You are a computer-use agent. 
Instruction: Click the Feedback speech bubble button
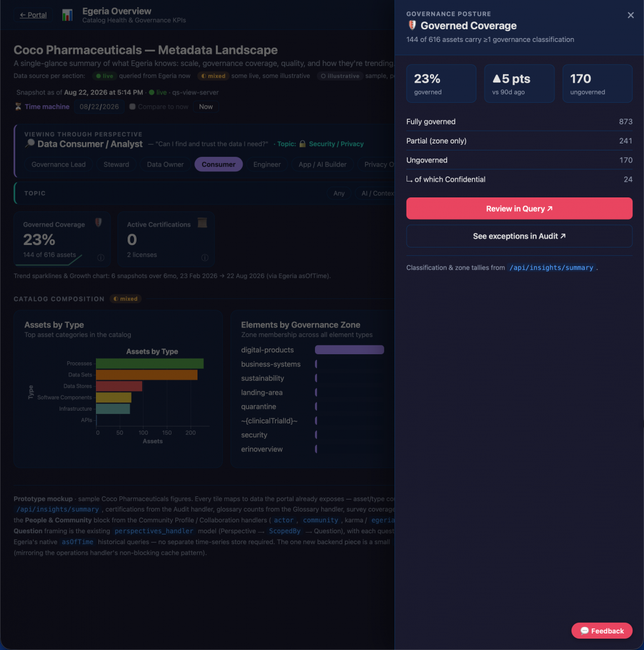[x=601, y=630]
